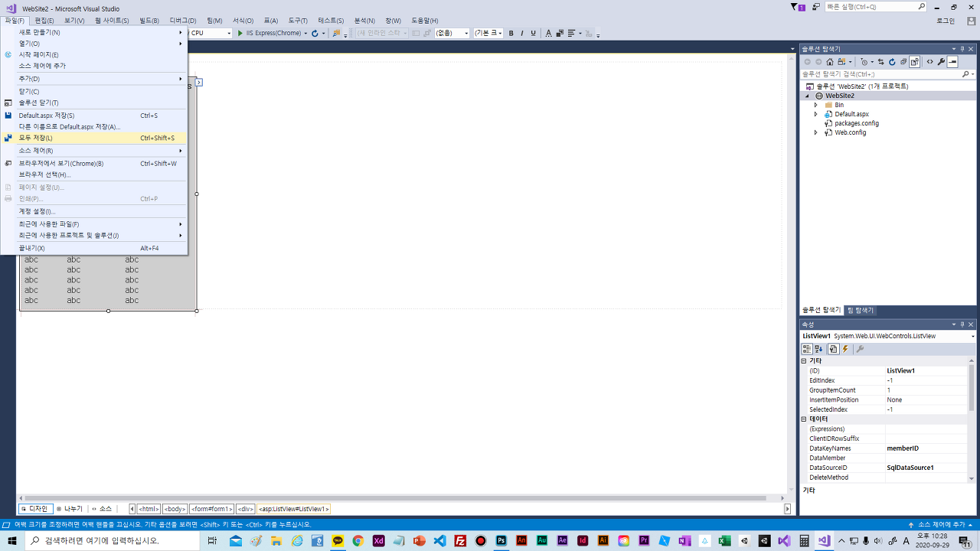This screenshot has height=551, width=980.
Task: Collapse the WebSite2 project node
Action: coord(807,96)
